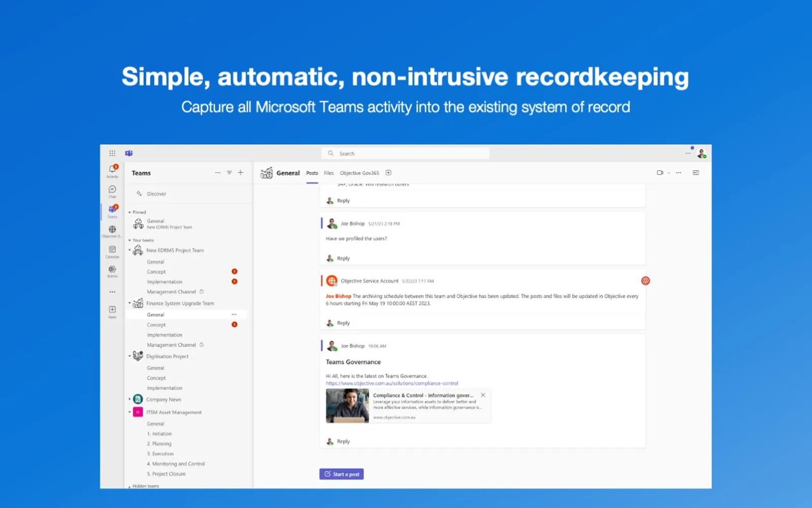Open channel more options ellipsis at top right

pyautogui.click(x=679, y=173)
